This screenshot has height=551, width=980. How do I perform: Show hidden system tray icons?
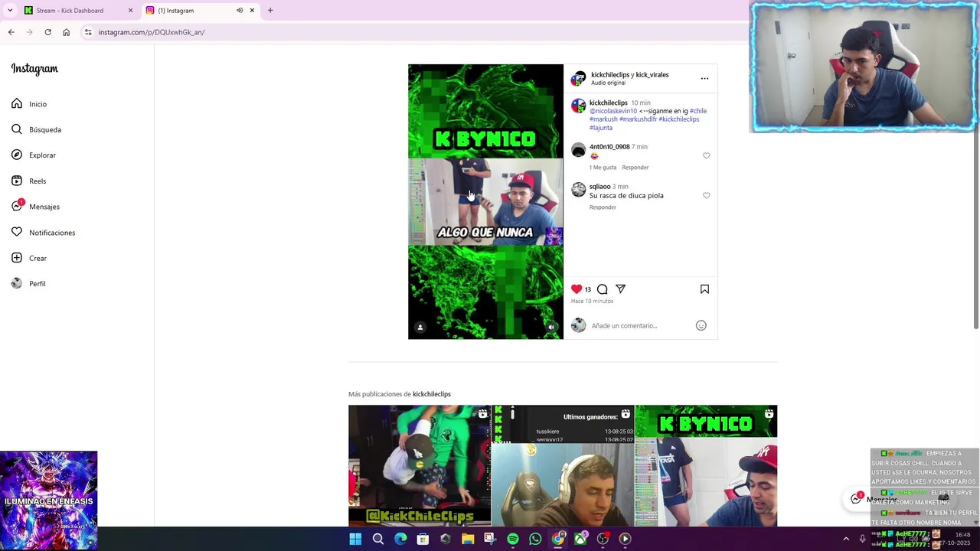[x=846, y=539]
